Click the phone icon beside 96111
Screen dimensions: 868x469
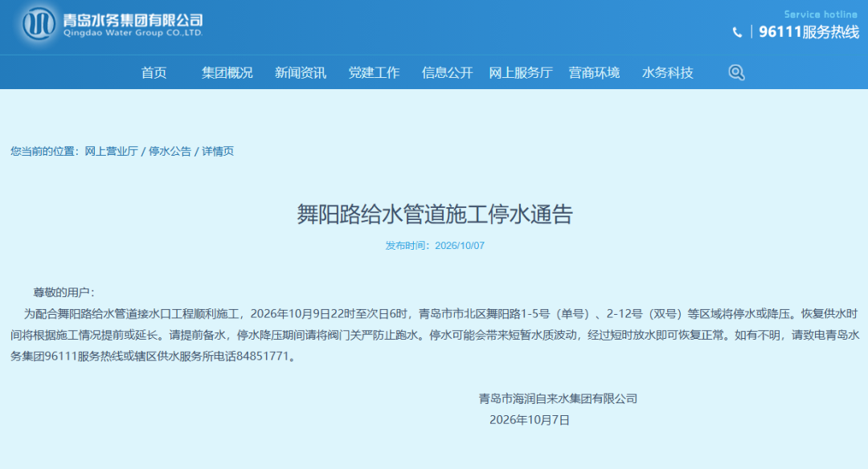coord(737,32)
